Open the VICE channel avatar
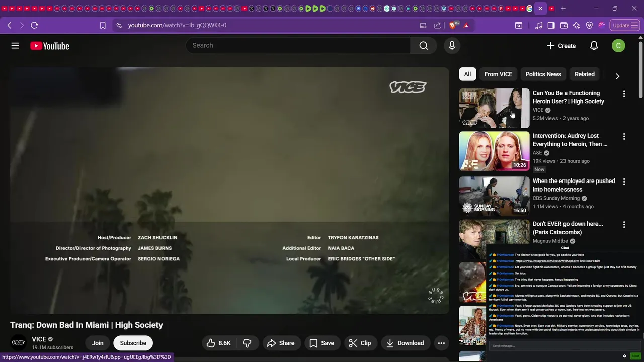 19,343
